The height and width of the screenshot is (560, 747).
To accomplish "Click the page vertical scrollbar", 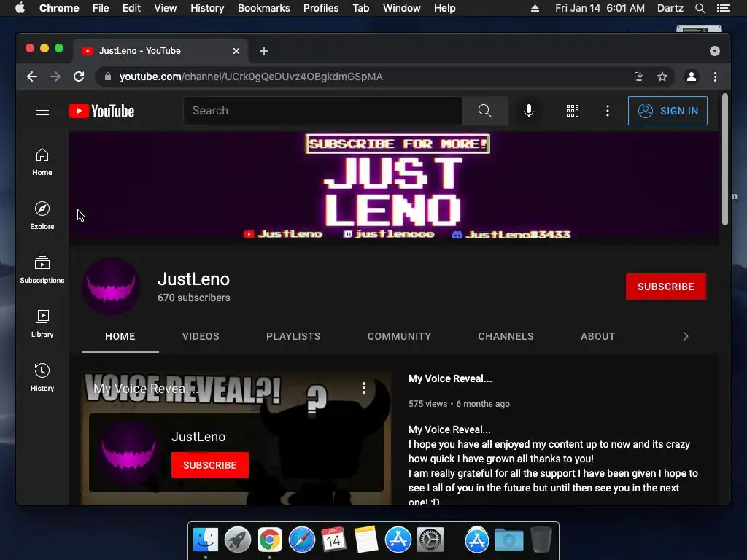I will click(725, 160).
